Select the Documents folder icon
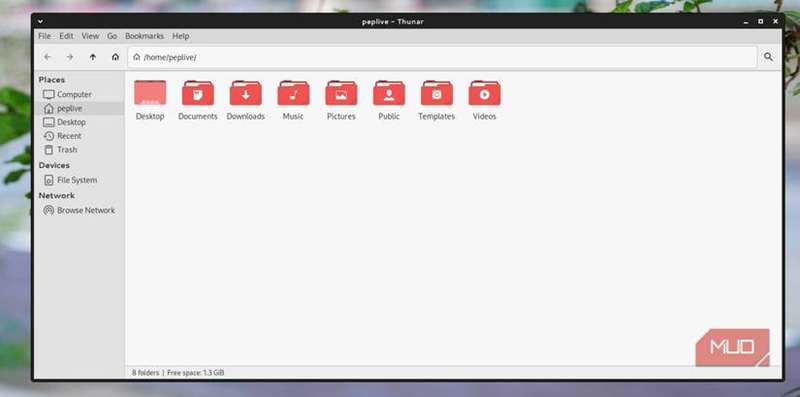 tap(198, 93)
